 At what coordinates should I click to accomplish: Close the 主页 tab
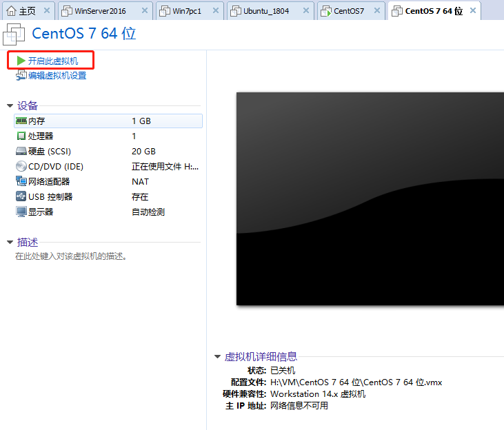coord(47,10)
